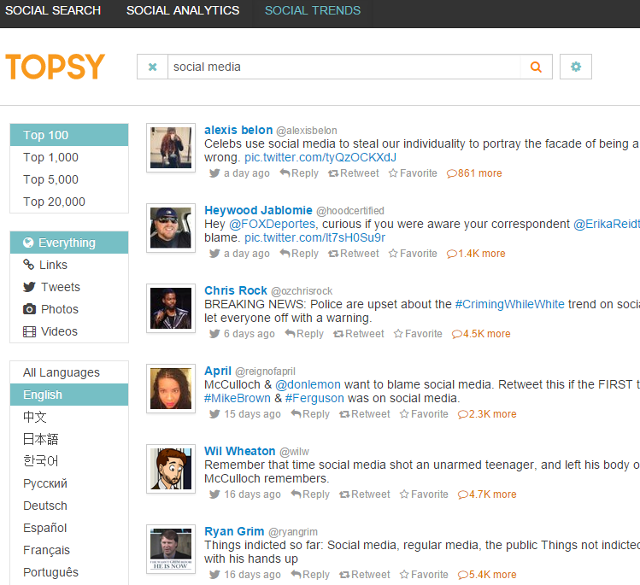Open '861 more' replies on alexis tweet
Image resolution: width=640 pixels, height=585 pixels.
[x=474, y=173]
